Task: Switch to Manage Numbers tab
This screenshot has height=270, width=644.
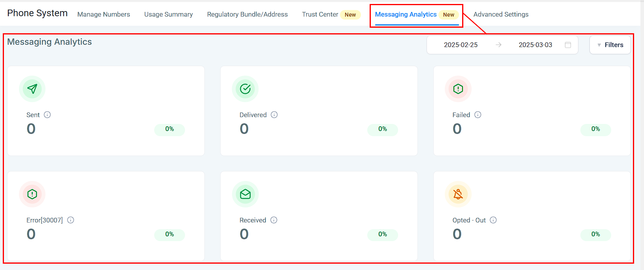Action: click(104, 14)
